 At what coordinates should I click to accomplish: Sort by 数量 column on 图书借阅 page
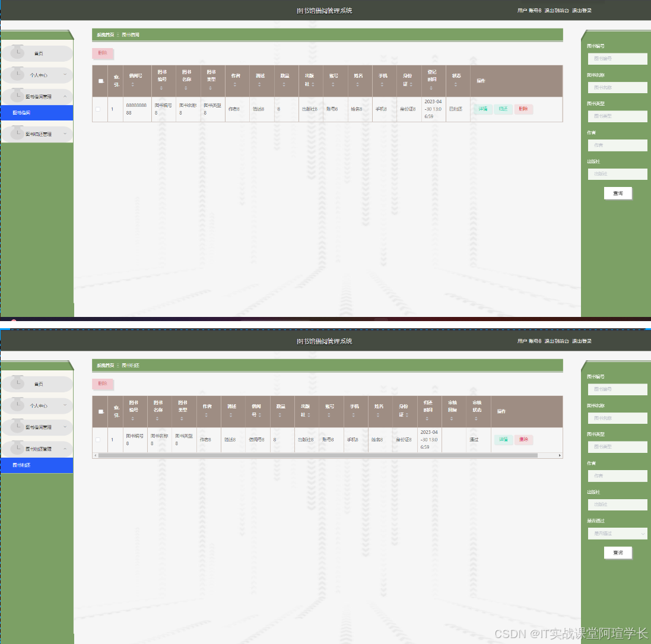pos(284,85)
